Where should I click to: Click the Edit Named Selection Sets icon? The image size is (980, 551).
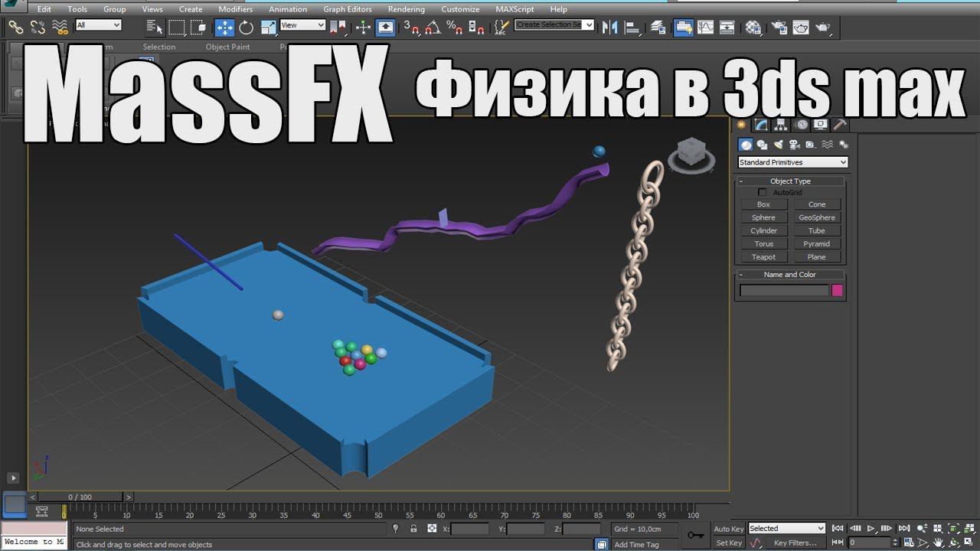pos(501,28)
